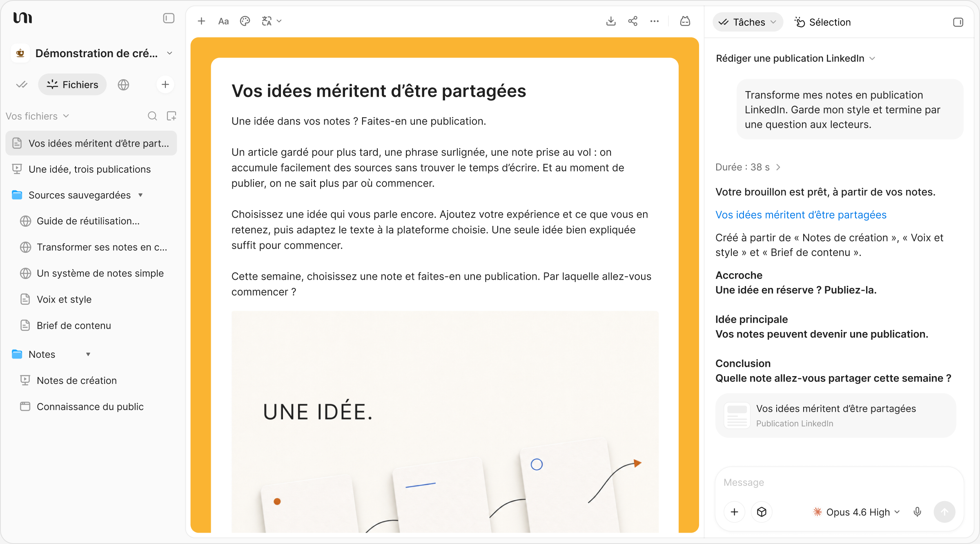Click the Accroche heading in chat
The width and height of the screenshot is (980, 544).
point(739,275)
